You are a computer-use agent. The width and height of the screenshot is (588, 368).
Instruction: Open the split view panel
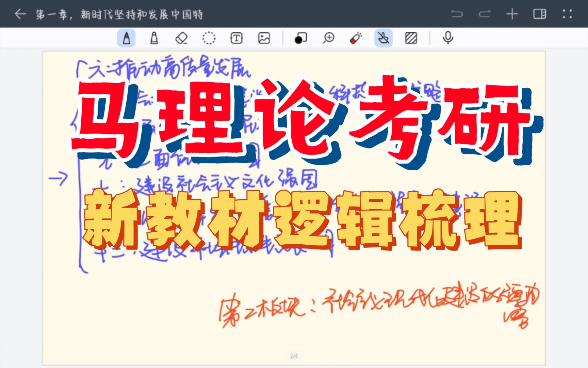point(540,14)
